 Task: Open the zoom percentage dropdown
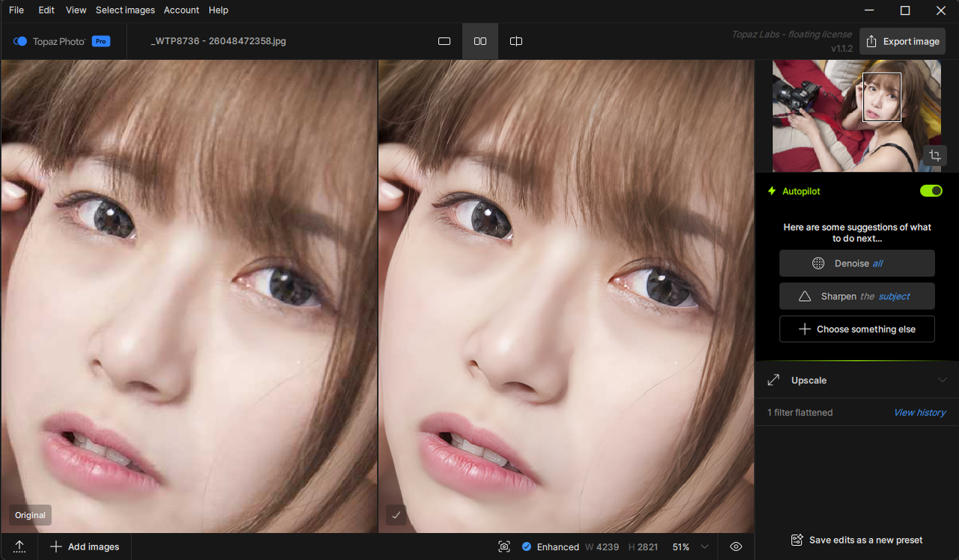[703, 547]
